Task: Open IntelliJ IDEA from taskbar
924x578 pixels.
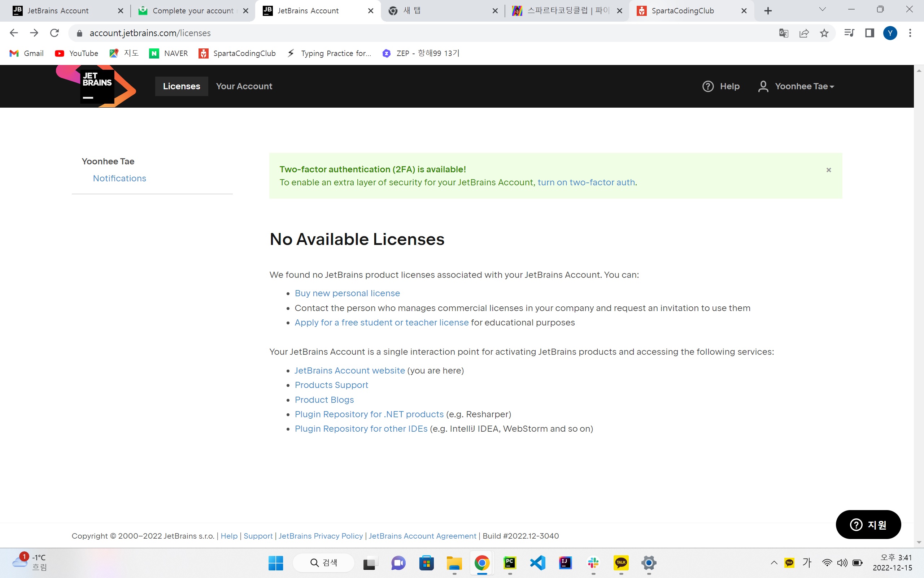Action: pyautogui.click(x=566, y=563)
